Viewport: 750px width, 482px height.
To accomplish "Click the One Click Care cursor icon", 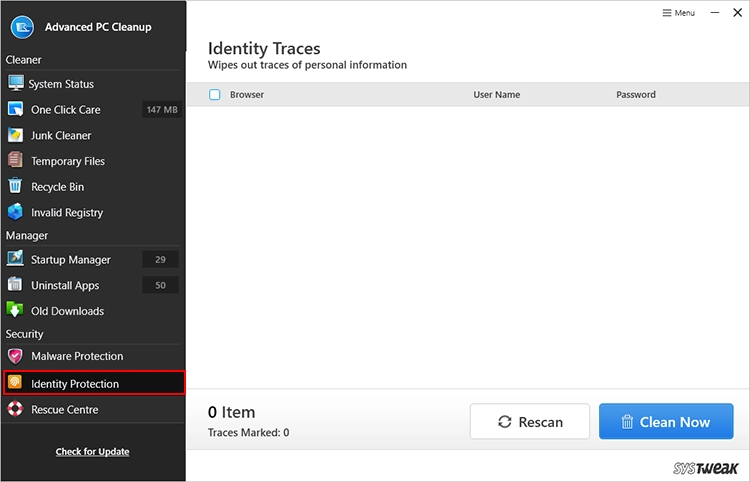I will tap(15, 109).
